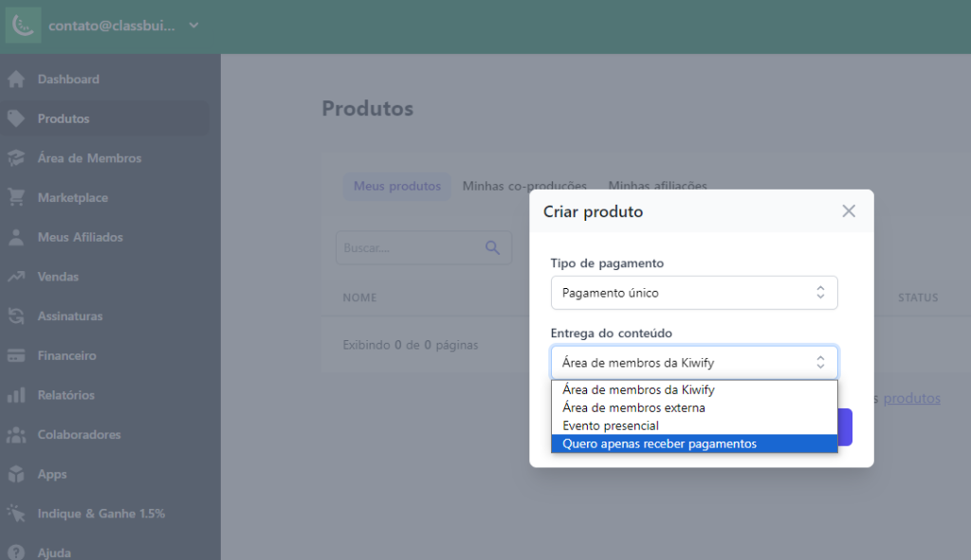Select Área de membros da Kiwify option
Image resolution: width=971 pixels, height=560 pixels.
tap(694, 389)
